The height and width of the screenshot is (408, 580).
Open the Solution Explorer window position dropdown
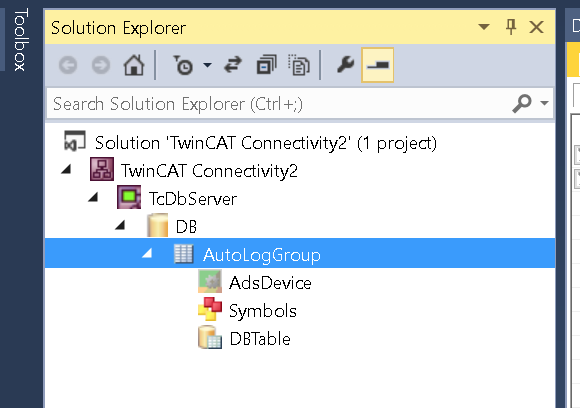pos(484,27)
